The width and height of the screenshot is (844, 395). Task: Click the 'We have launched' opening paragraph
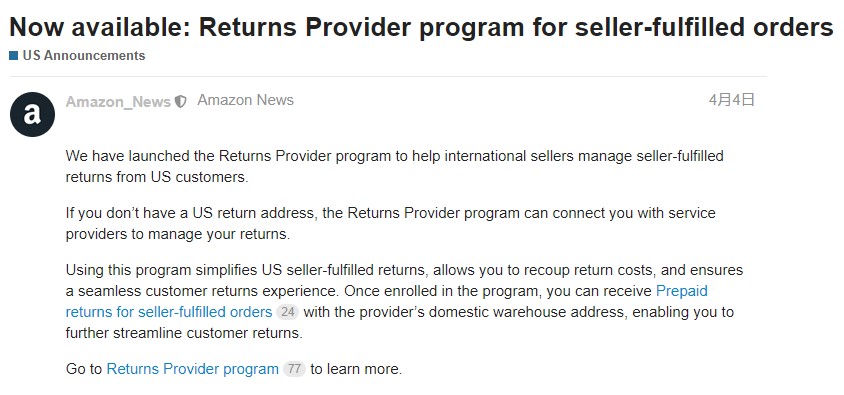395,167
